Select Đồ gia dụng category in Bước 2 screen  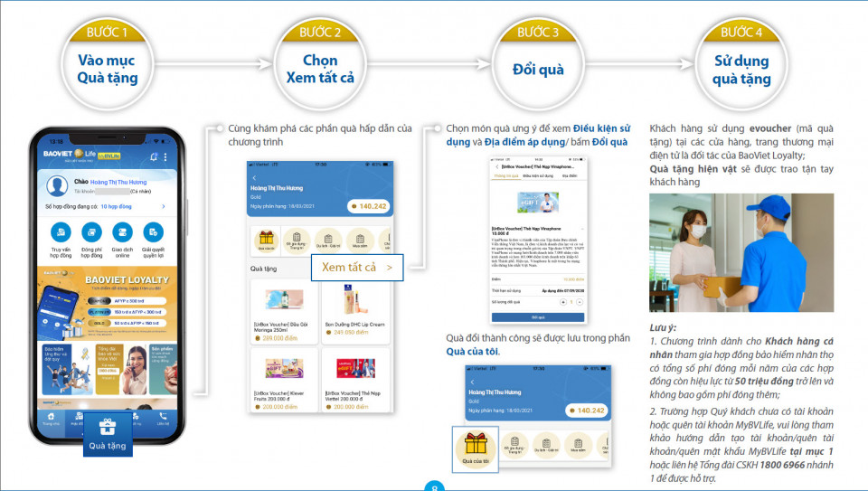click(x=297, y=240)
